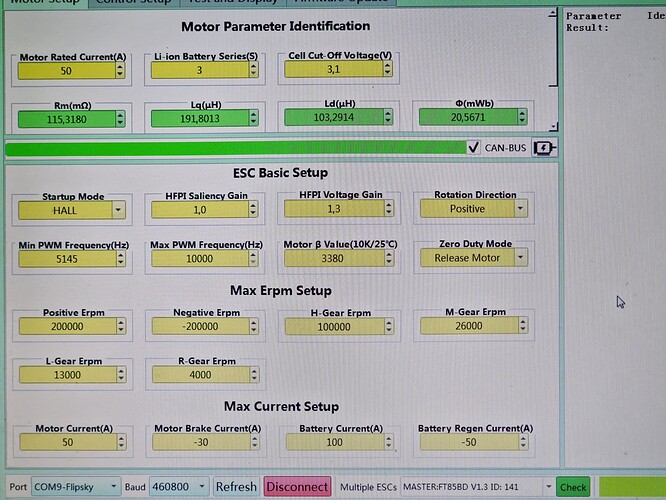Image resolution: width=666 pixels, height=500 pixels.
Task: Open the Zero Duty Mode dropdown
Action: coord(520,257)
